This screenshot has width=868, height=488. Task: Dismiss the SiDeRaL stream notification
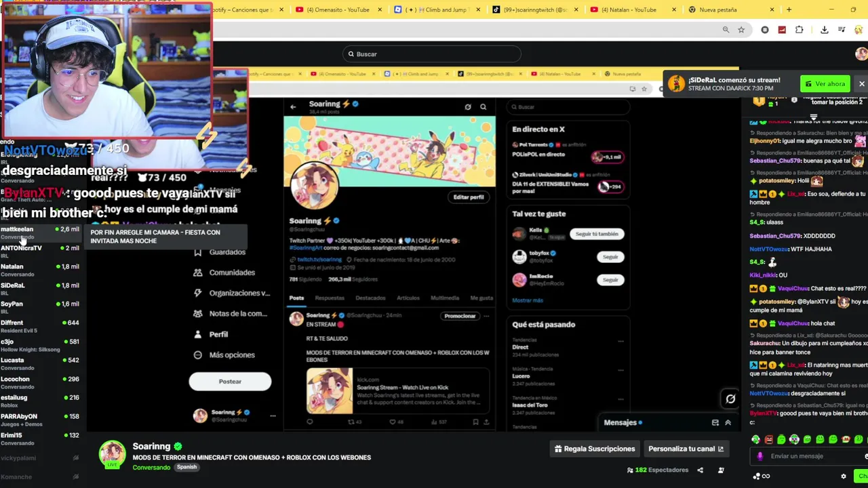(x=861, y=84)
